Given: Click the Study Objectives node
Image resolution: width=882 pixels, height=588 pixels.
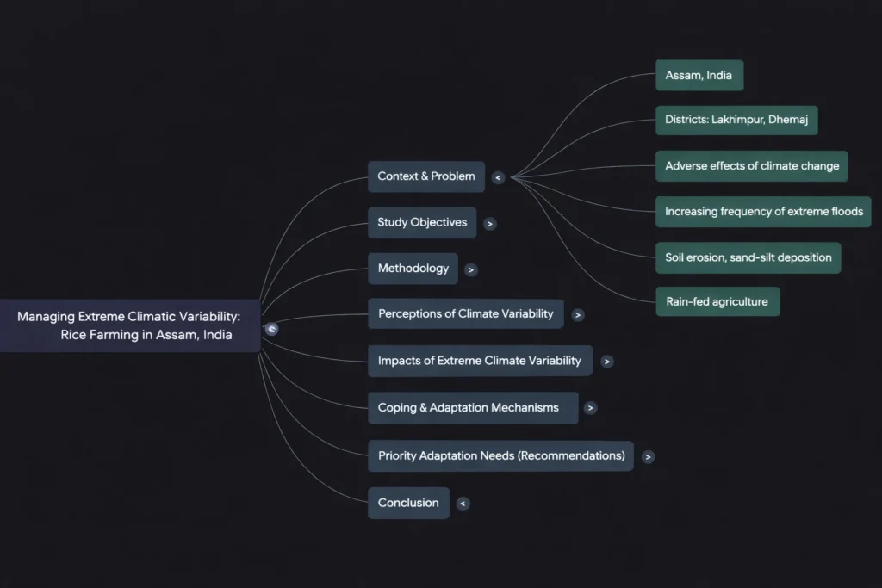Looking at the screenshot, I should pos(422,222).
